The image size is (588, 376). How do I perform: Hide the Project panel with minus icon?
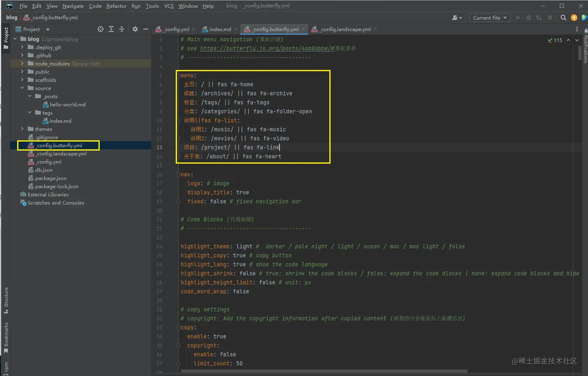coord(146,29)
